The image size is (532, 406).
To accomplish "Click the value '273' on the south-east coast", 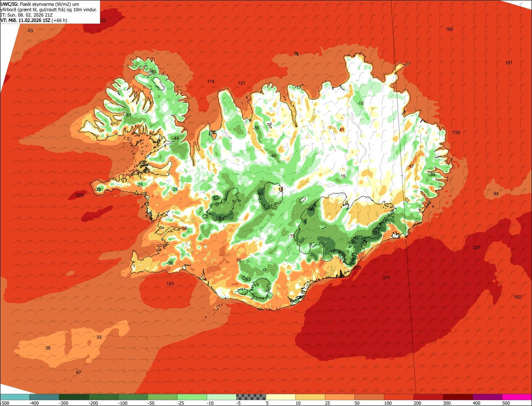I will point(357,268).
